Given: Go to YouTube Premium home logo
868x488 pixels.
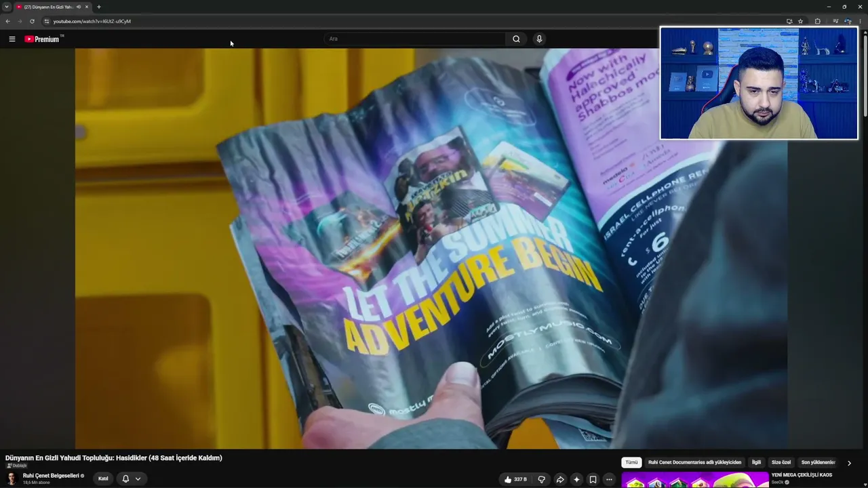Looking at the screenshot, I should point(43,39).
